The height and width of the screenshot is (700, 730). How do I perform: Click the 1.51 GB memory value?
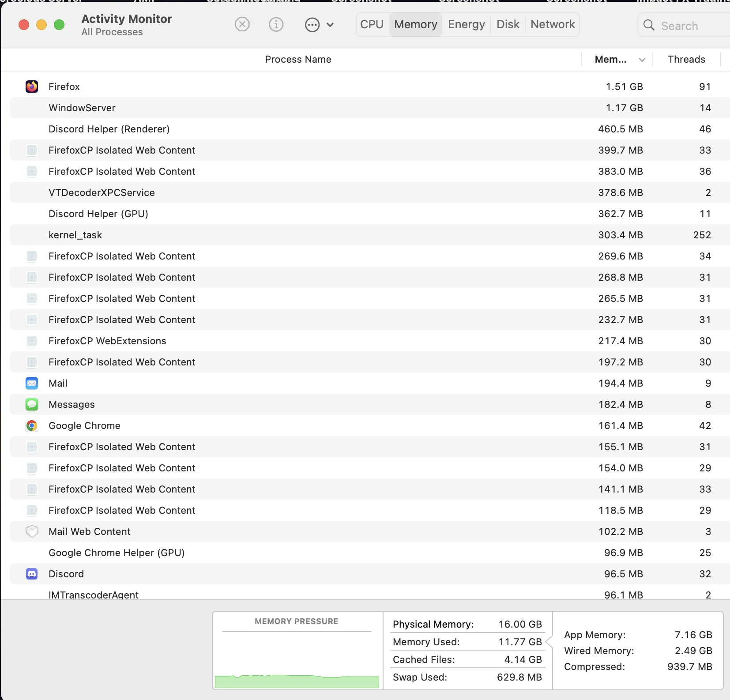(624, 87)
